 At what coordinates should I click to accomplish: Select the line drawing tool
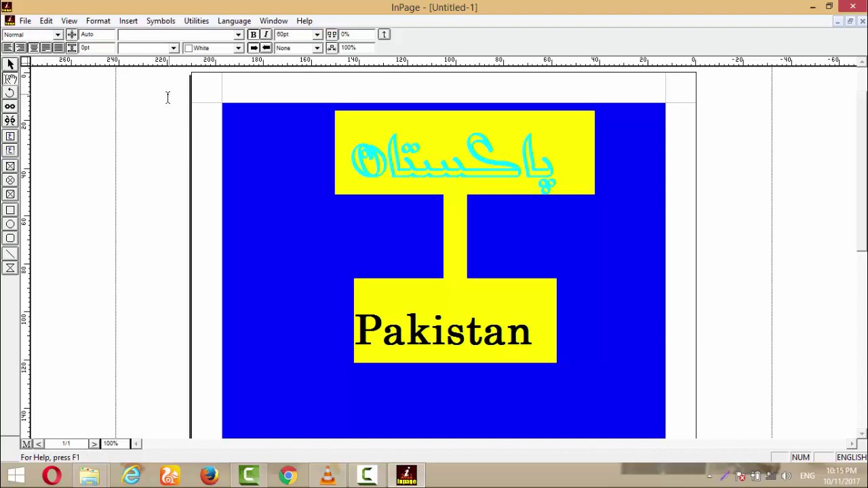[10, 253]
